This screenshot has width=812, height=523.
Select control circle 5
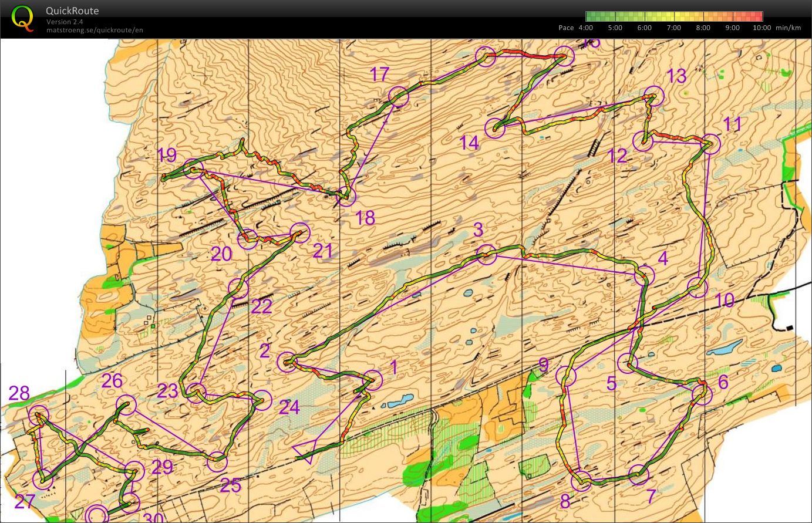tap(628, 363)
